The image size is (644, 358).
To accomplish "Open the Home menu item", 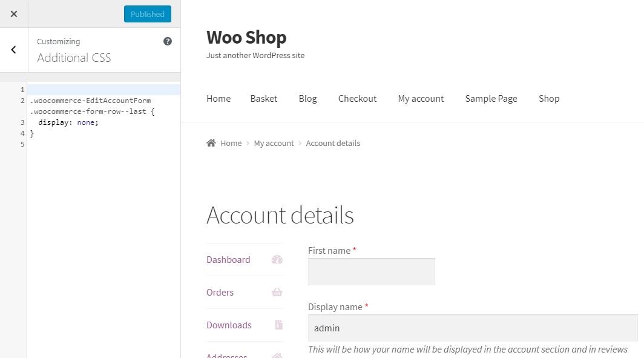I will 218,99.
